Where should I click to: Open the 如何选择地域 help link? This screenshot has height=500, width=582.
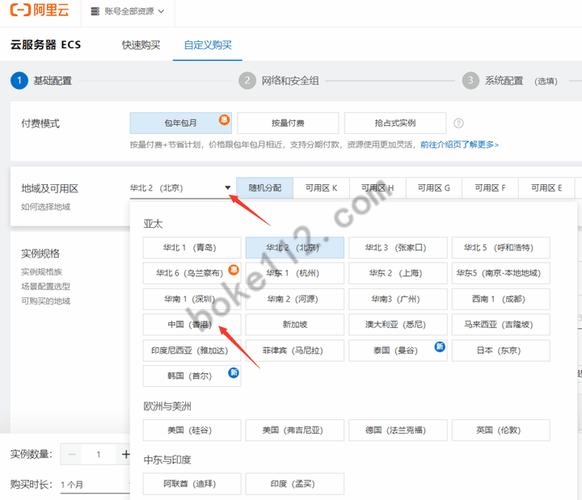[x=46, y=206]
